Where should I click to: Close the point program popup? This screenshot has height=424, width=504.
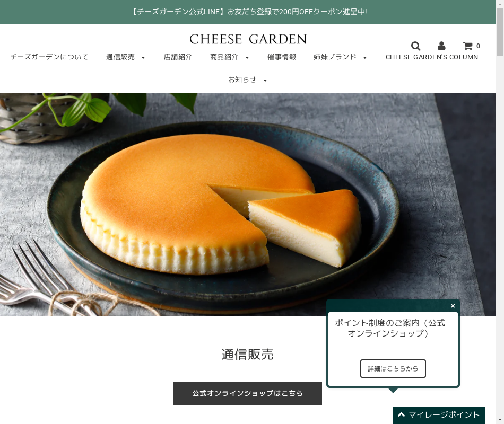(453, 306)
